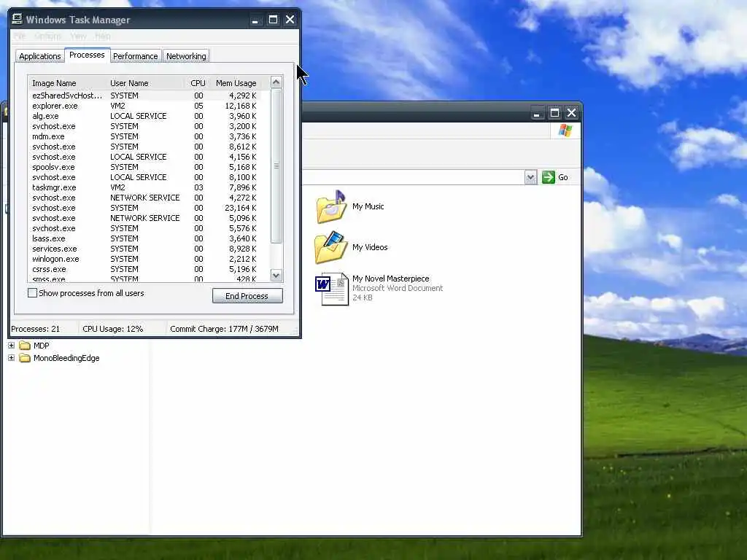Select the MDP folder icon in tree
Image resolution: width=747 pixels, height=560 pixels.
tap(25, 346)
